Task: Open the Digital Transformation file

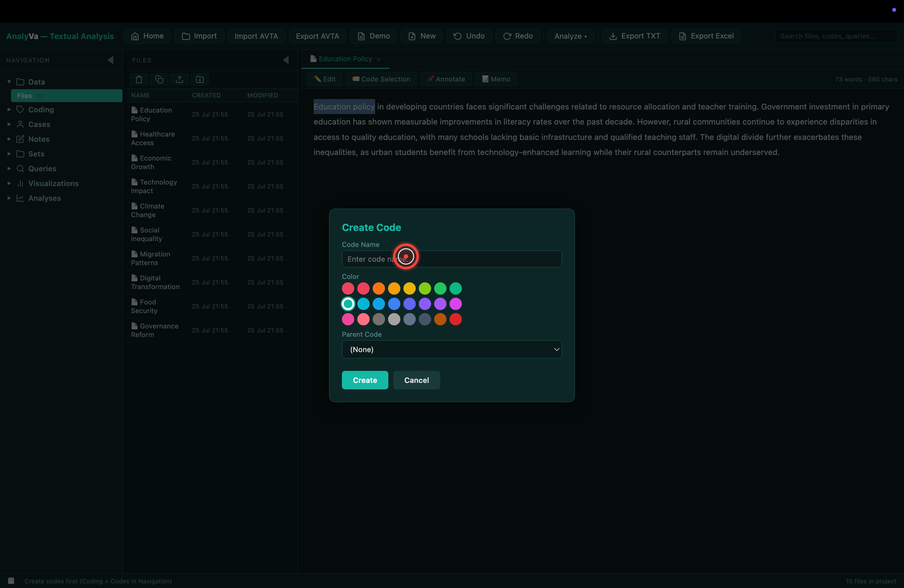Action: click(212, 282)
